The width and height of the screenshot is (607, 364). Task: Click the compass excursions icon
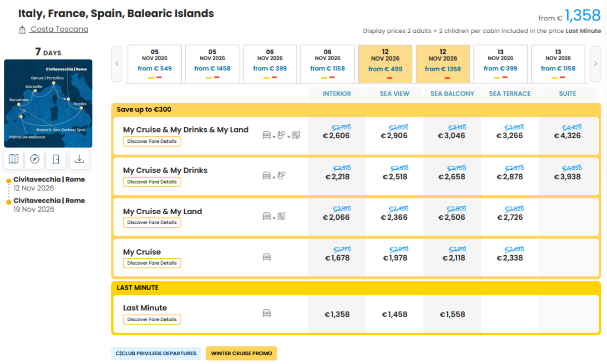click(35, 159)
